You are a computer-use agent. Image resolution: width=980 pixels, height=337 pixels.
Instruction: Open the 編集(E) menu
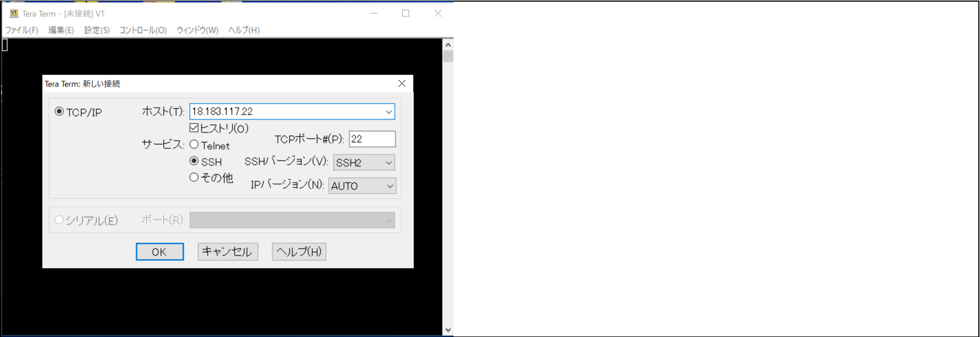coord(61,30)
